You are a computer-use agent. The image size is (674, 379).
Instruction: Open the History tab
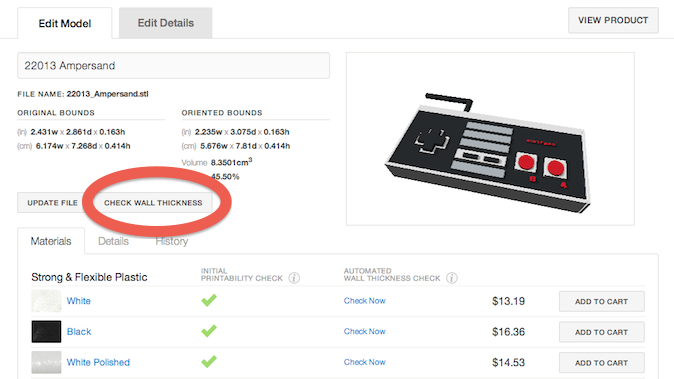pyautogui.click(x=172, y=241)
